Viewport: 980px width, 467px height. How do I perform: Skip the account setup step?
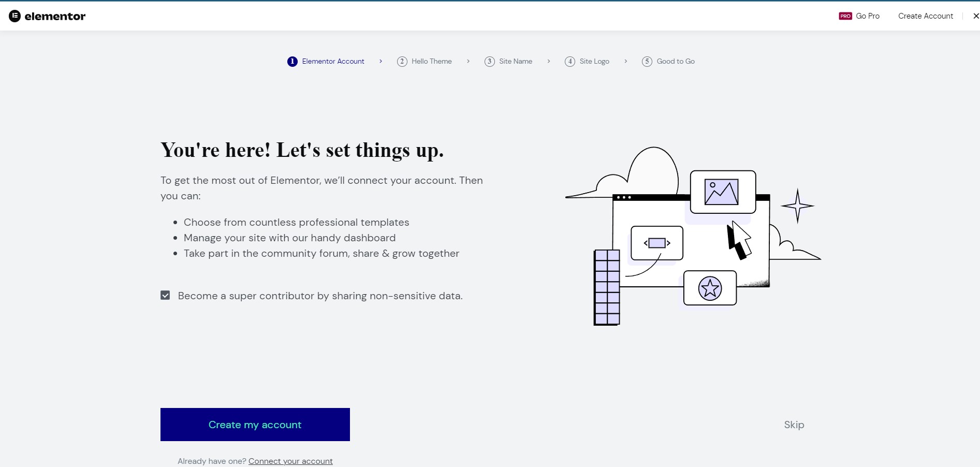[794, 425]
